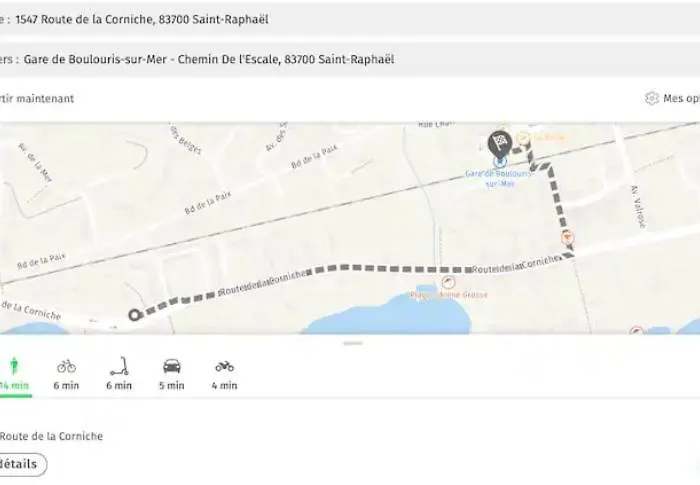Switch to bicycle travel mode

[x=66, y=372]
